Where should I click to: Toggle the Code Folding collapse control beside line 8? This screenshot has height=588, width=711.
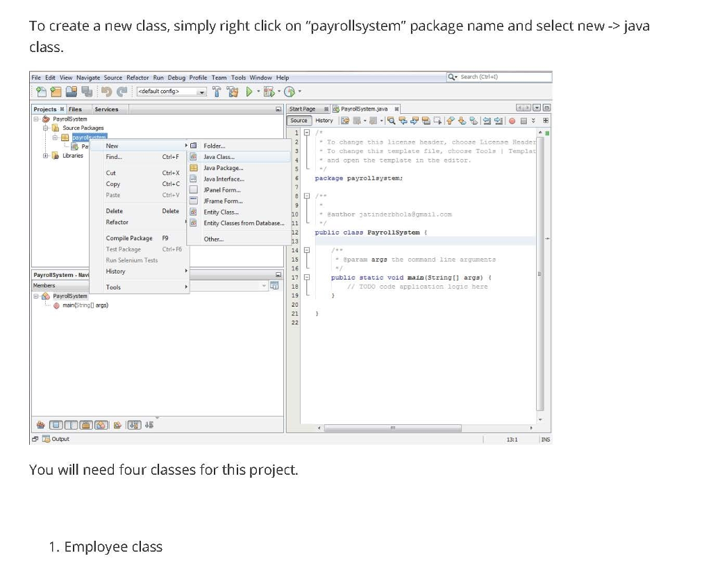[x=306, y=196]
